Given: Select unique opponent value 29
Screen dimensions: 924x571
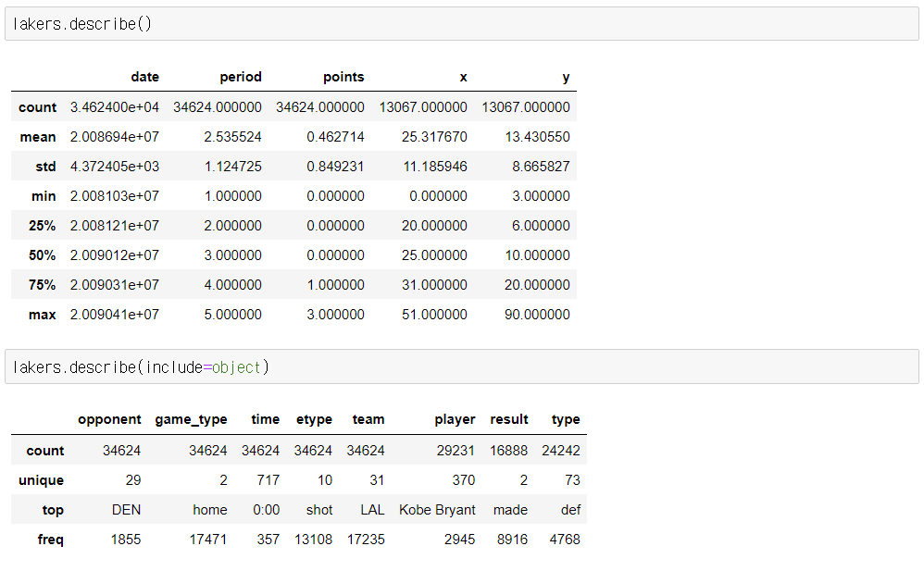Looking at the screenshot, I should 133,479.
